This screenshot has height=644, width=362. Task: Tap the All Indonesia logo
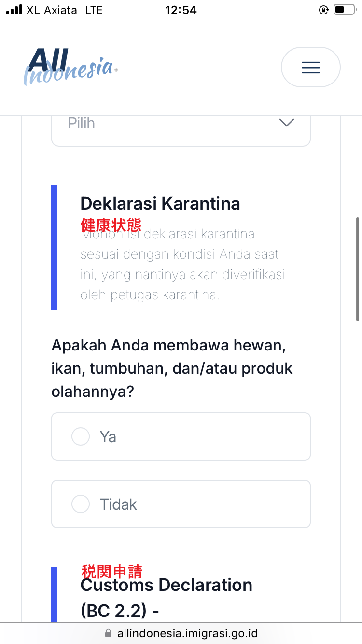tap(71, 67)
